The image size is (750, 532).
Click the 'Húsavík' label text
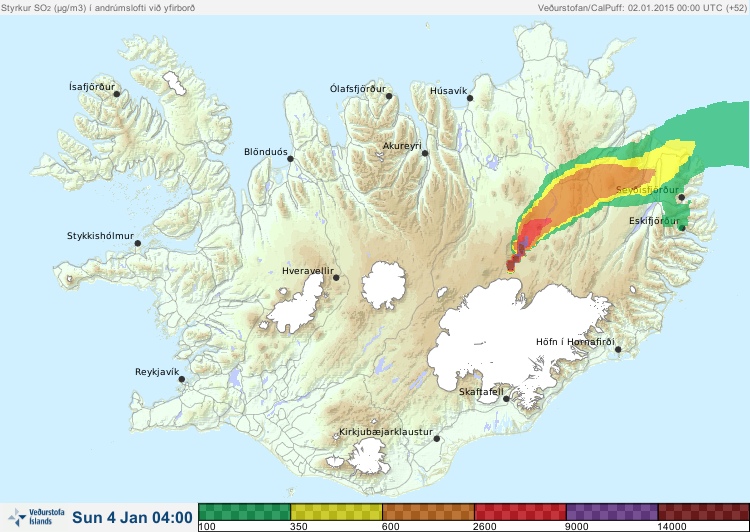(x=448, y=91)
